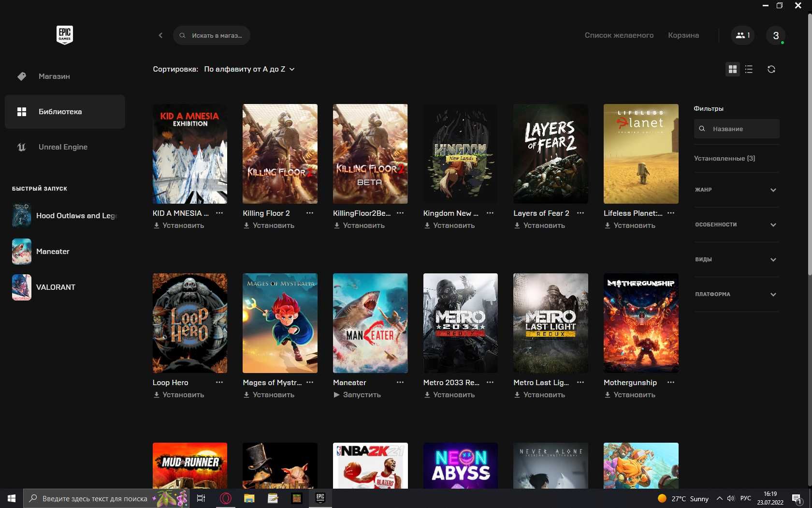
Task: Click Запустить to launch Maneater
Action: (x=357, y=395)
